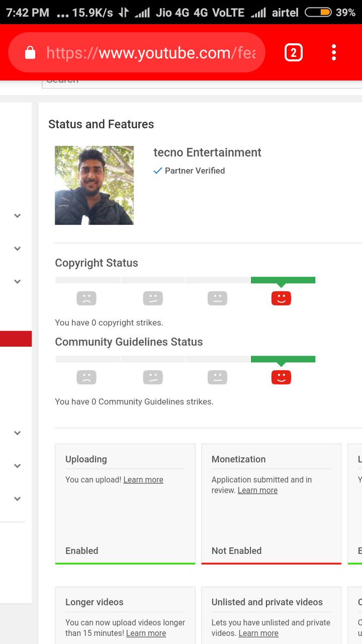Image resolution: width=362 pixels, height=644 pixels.
Task: Open the browser tab switcher showing 2
Action: coord(293,53)
